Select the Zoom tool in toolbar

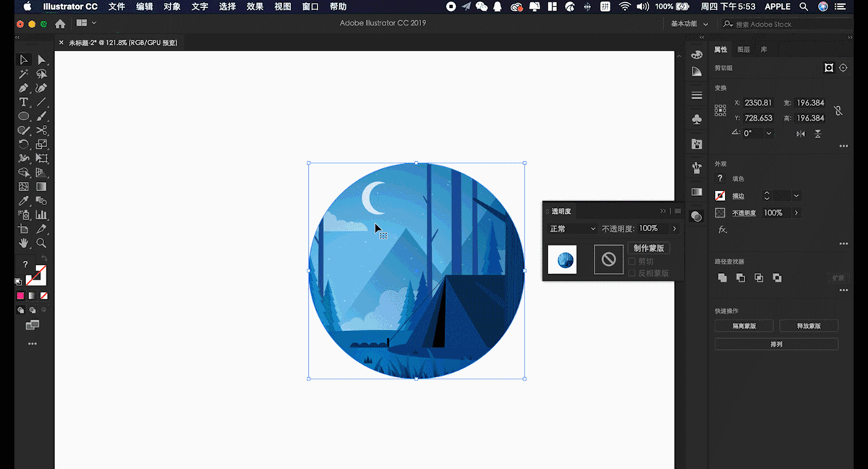click(x=42, y=243)
